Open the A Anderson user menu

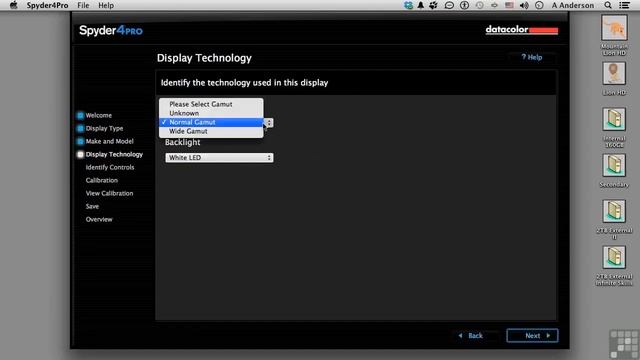573,5
